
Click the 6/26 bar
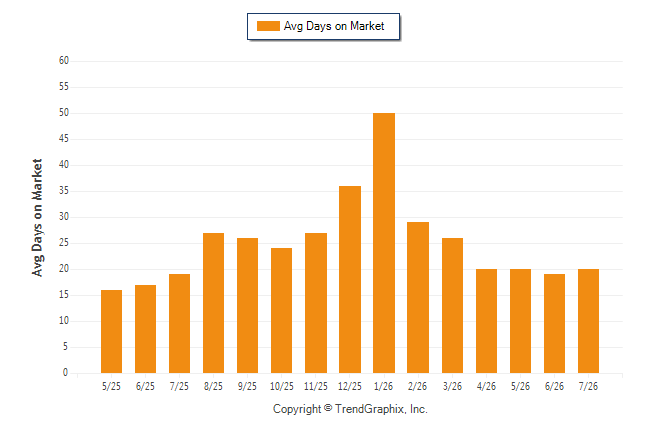pyautogui.click(x=555, y=324)
